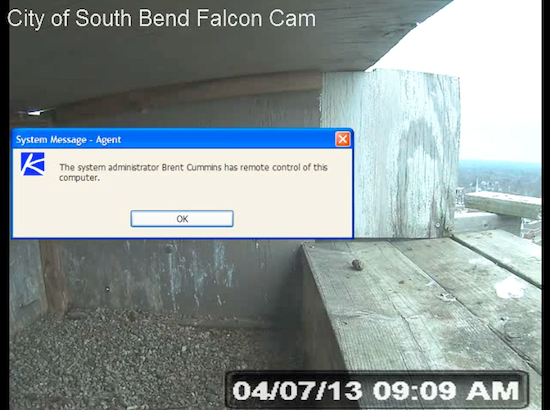Click the white snow patch on the ledge
Viewport: 550px width, 410px height.
(x=510, y=287)
